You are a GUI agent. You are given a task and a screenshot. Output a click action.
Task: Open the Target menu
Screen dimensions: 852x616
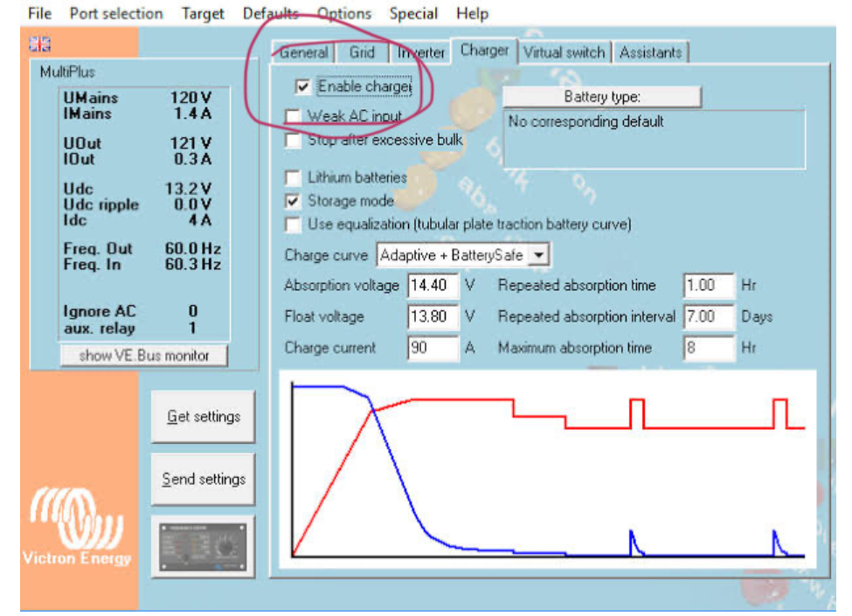[203, 14]
